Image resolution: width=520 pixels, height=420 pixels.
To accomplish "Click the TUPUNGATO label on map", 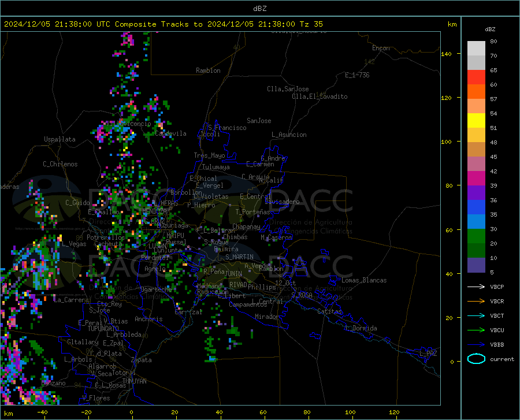I will coord(103,329).
